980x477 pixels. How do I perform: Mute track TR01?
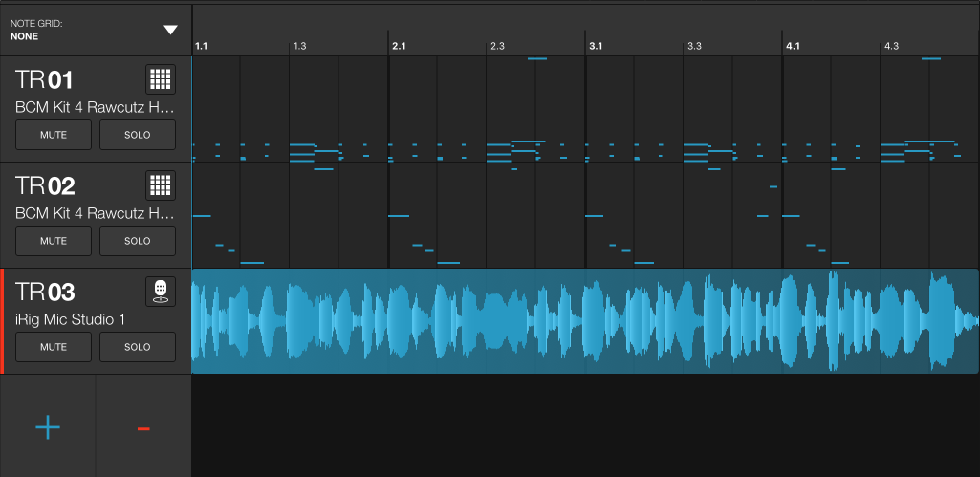tap(54, 135)
